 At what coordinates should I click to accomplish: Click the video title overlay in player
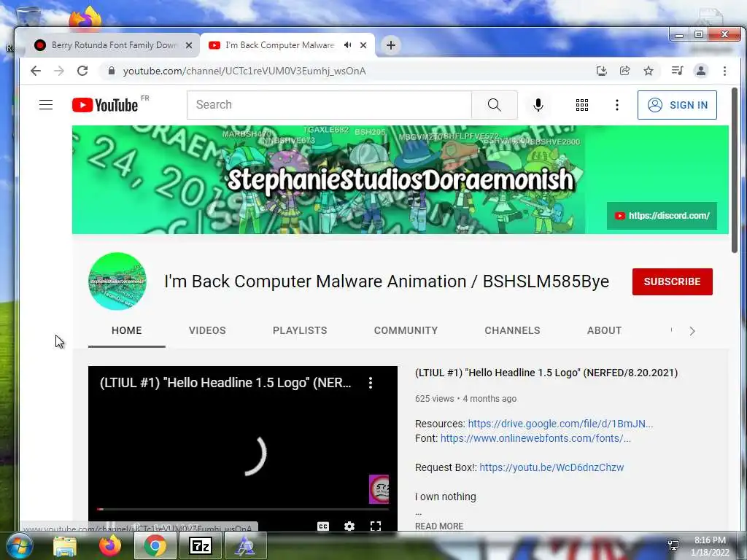tap(225, 383)
